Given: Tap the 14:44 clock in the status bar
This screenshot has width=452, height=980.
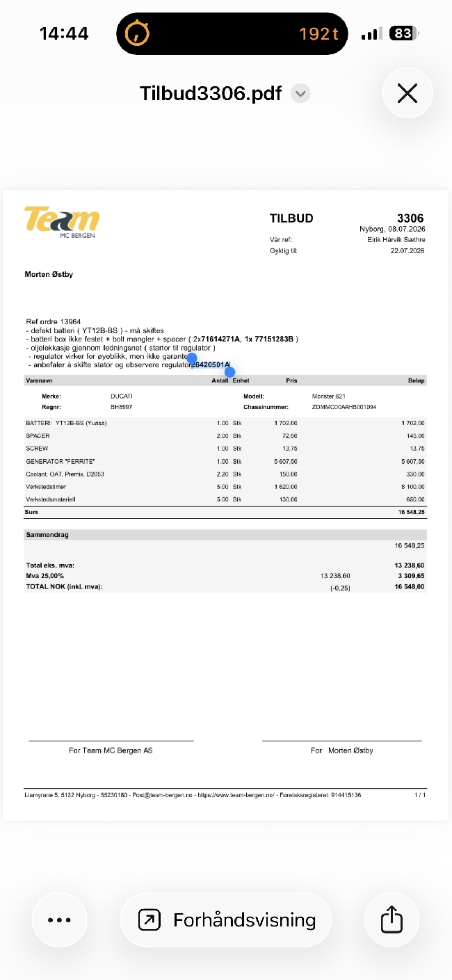Looking at the screenshot, I should point(64,33).
